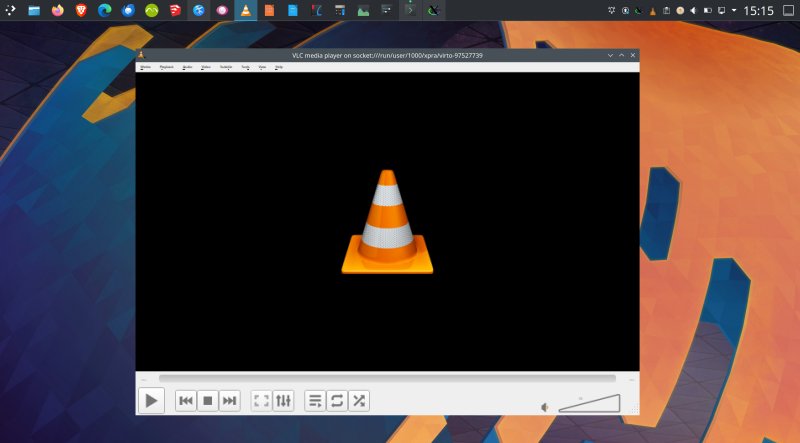This screenshot has width=800, height=443.
Task: Expand the Help menu
Action: coord(279,67)
